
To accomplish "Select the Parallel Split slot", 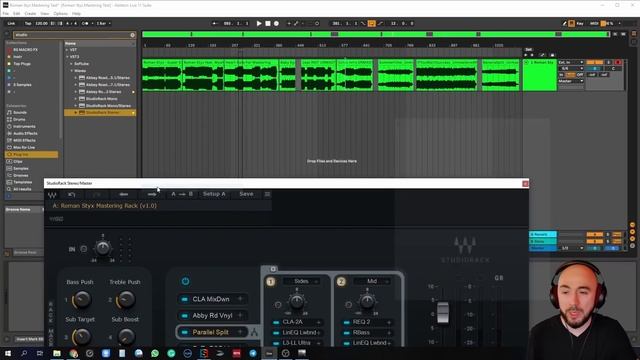I will (x=212, y=332).
